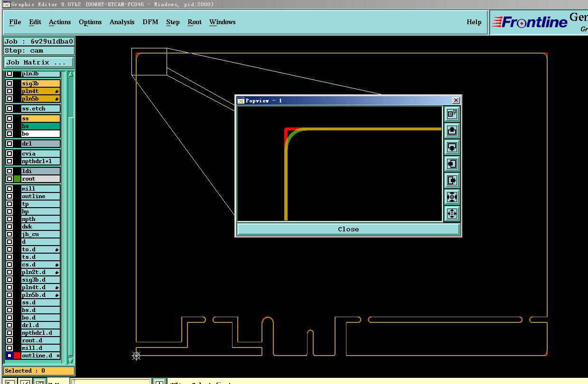Image resolution: width=588 pixels, height=384 pixels.
Task: Toggle the cvia layer checkbox
Action: [x=9, y=154]
